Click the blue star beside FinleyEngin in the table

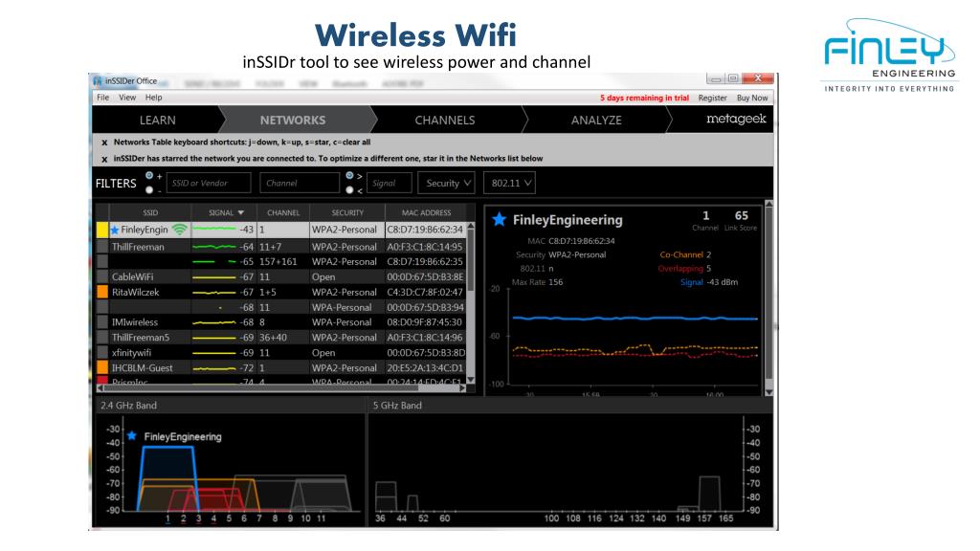pyautogui.click(x=115, y=230)
